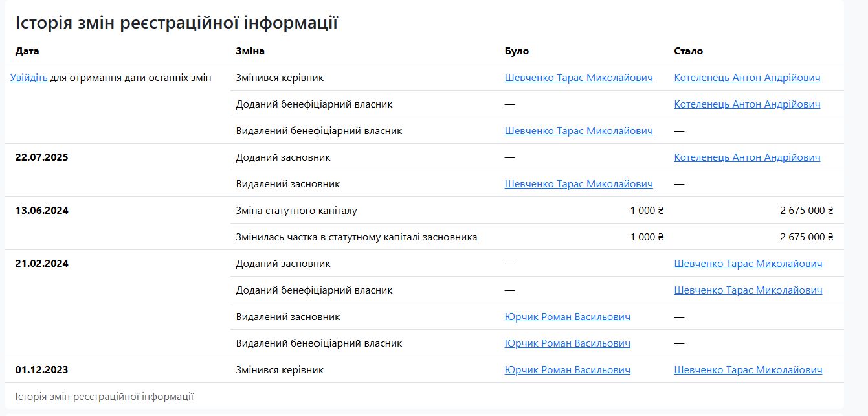Viewport: 868px width, 416px height.
Task: Open Юрчик Роман Васильович in Видалений засновник row
Action: [567, 317]
